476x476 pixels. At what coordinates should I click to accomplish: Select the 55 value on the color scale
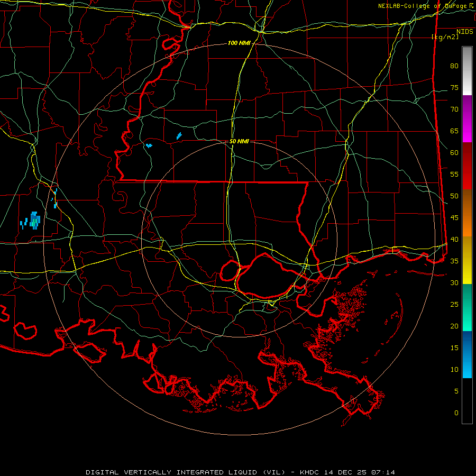point(454,174)
